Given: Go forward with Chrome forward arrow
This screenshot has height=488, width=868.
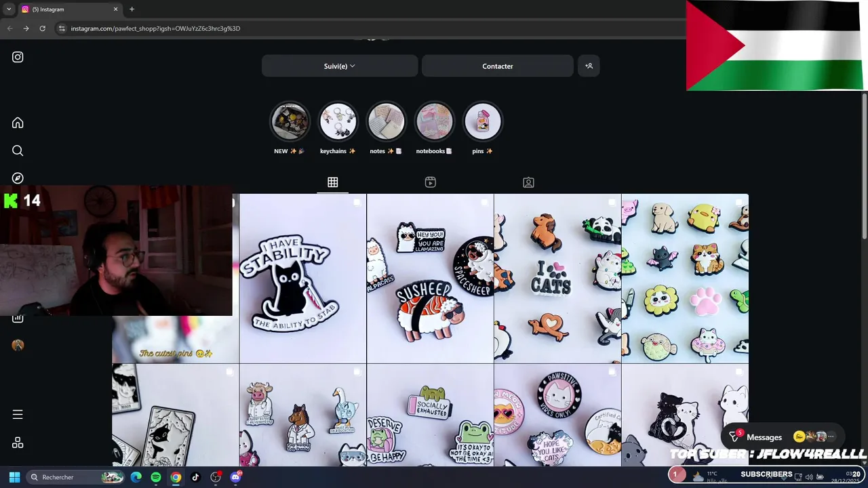Looking at the screenshot, I should tap(26, 28).
